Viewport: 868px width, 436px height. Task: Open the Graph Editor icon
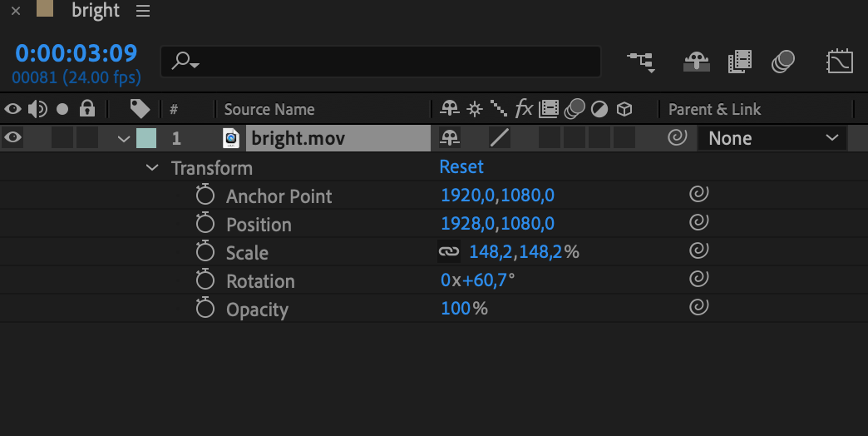pyautogui.click(x=840, y=62)
